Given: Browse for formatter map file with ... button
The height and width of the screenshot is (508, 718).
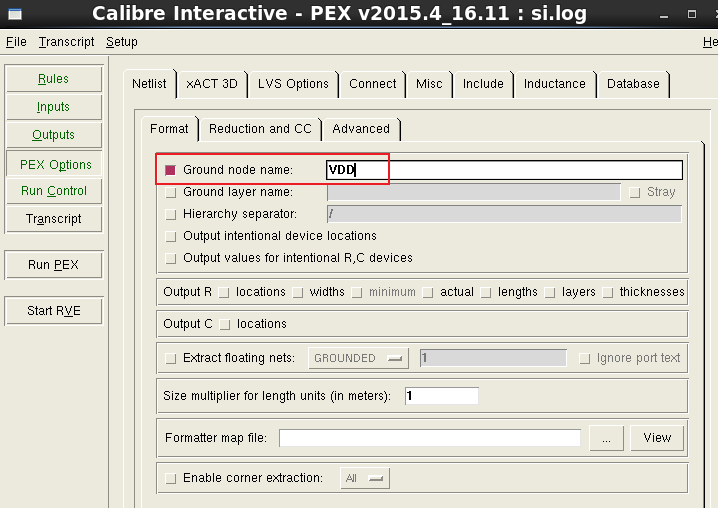Looking at the screenshot, I should click(x=606, y=438).
